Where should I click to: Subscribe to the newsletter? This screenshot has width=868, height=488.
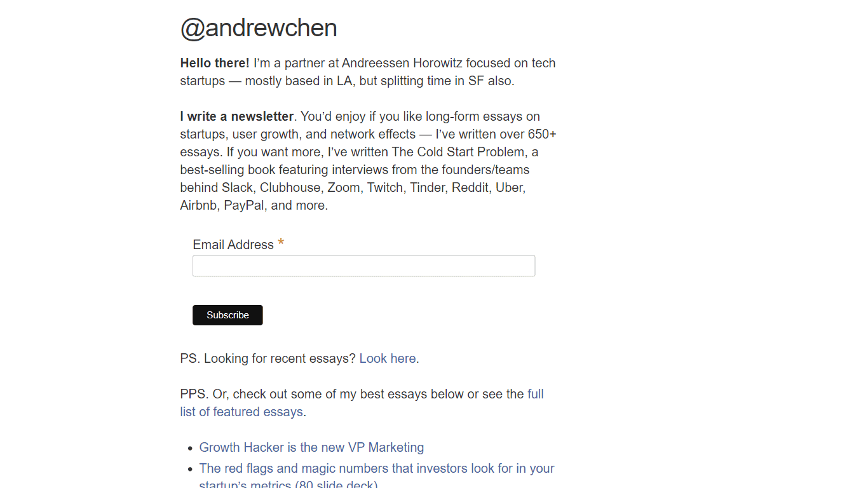[227, 315]
